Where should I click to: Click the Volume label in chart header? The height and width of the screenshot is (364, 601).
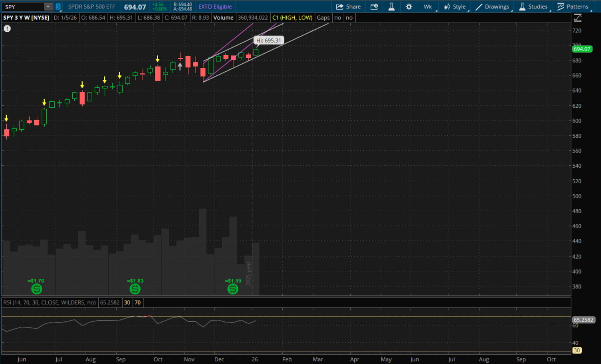point(223,18)
